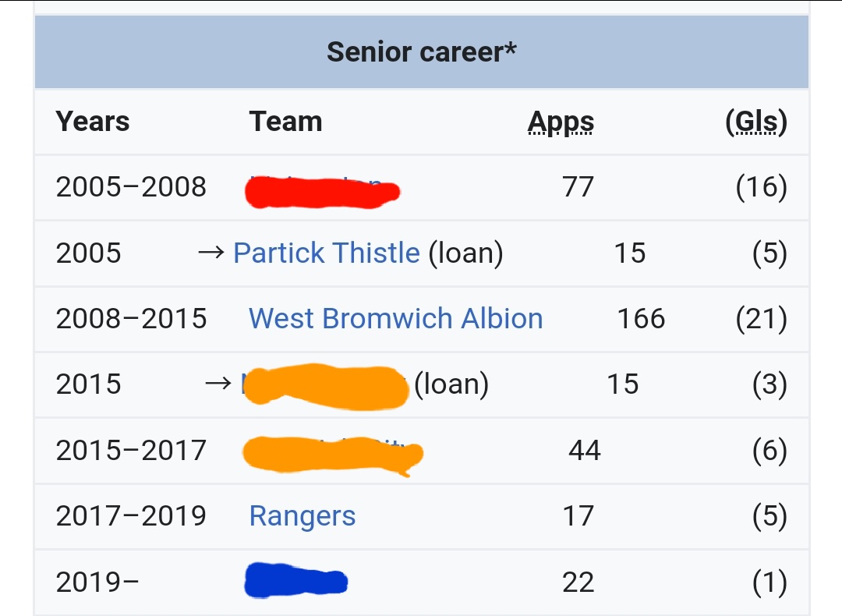Click the Gls column abbreviation header
The image size is (842, 616).
756,122
